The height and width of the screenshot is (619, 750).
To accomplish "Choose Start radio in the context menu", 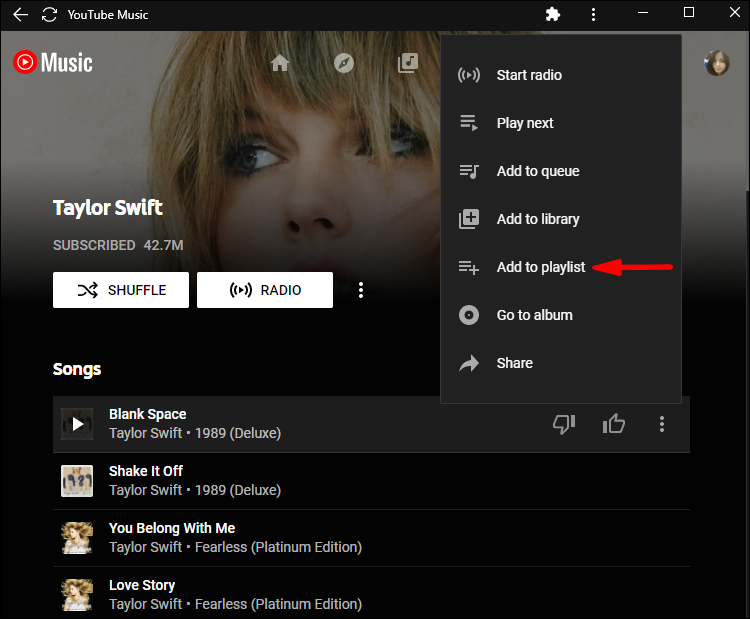I will pos(529,75).
